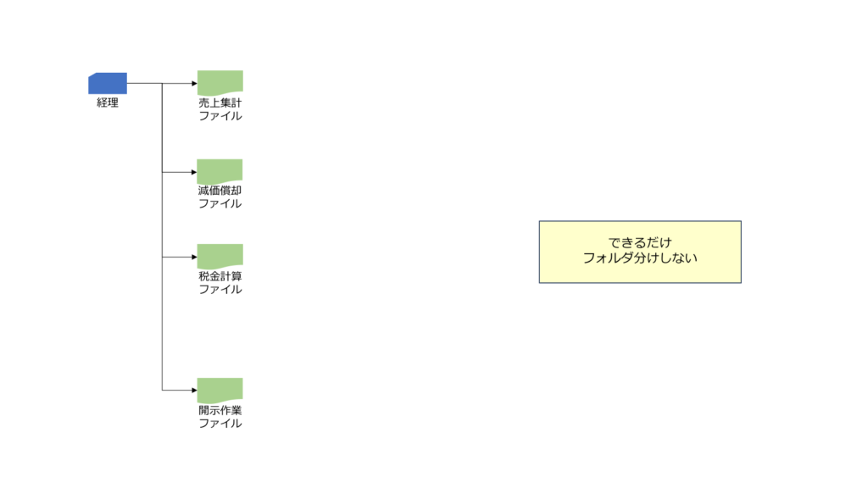The height and width of the screenshot is (488, 868).
Task: Click arrowhead pointing to 売上集計 file
Action: click(x=194, y=84)
